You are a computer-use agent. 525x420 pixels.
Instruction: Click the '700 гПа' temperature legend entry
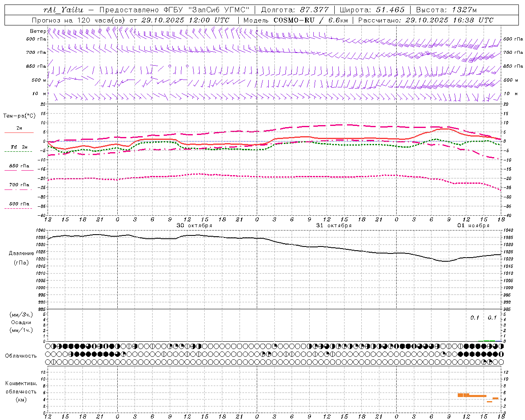coord(19,185)
